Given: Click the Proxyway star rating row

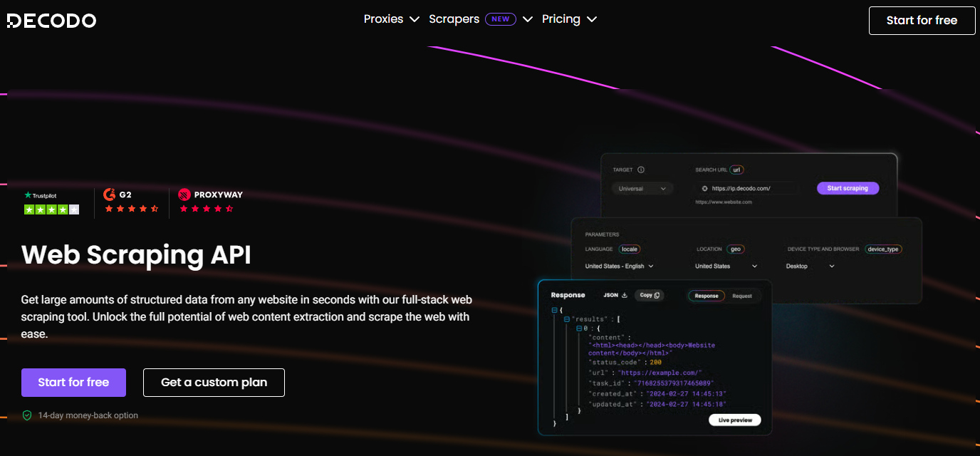Looking at the screenshot, I should tap(206, 209).
